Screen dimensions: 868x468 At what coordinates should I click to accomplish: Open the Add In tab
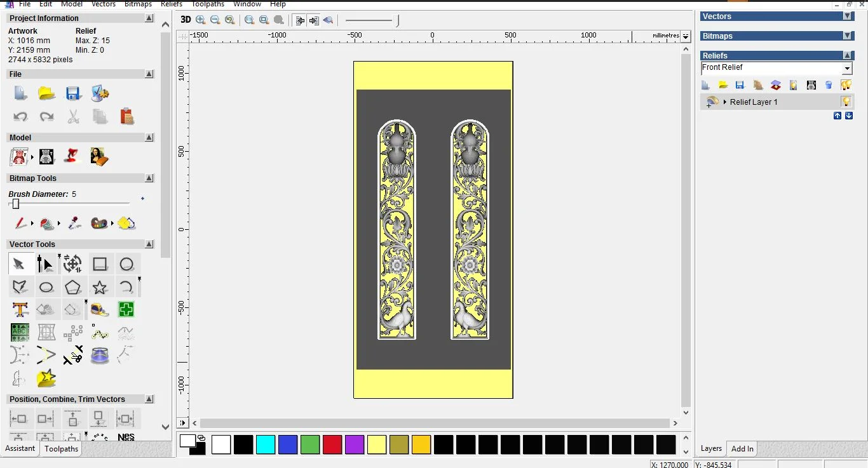coord(742,449)
